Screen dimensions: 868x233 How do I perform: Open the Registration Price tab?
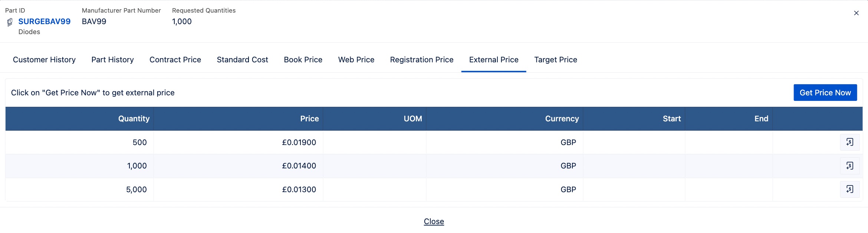tap(422, 60)
